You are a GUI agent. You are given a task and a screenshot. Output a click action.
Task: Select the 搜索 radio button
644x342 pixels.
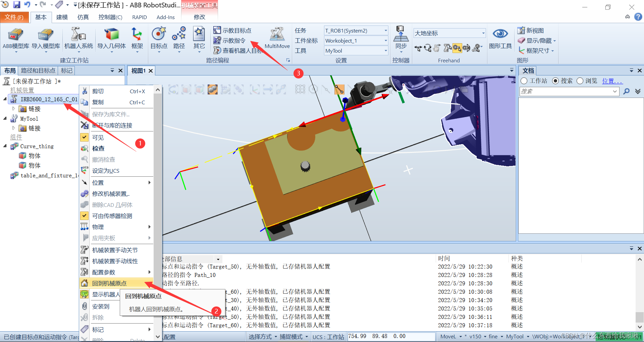555,81
